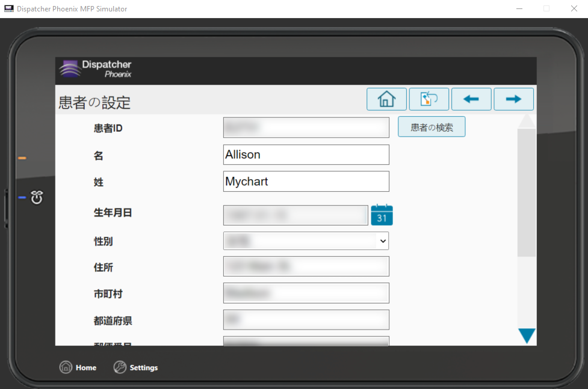Click the 市町村 input field
Viewport: 588px width, 389px height.
tap(306, 293)
